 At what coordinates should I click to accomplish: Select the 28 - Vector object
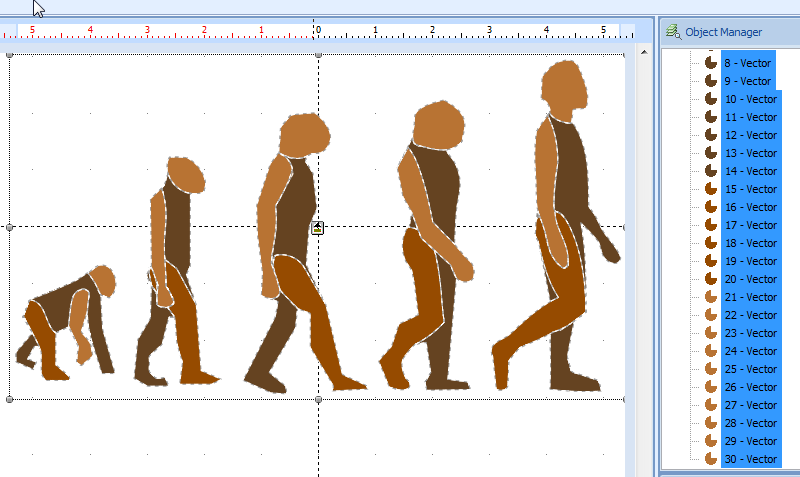pyautogui.click(x=750, y=423)
